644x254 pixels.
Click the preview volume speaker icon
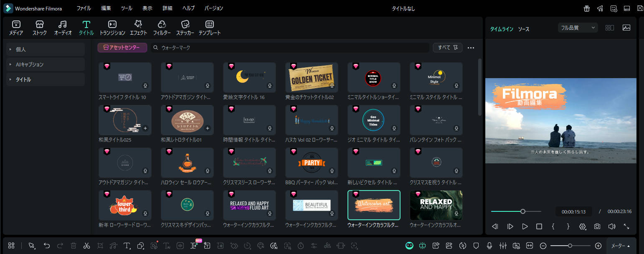point(612,226)
